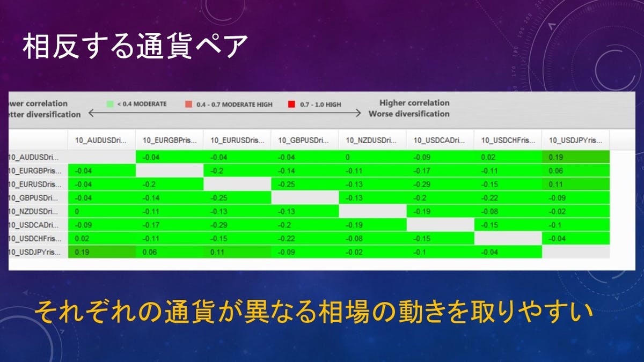Click -0.22 cell in the GBPUSD row
644x362 pixels.
pos(508,197)
